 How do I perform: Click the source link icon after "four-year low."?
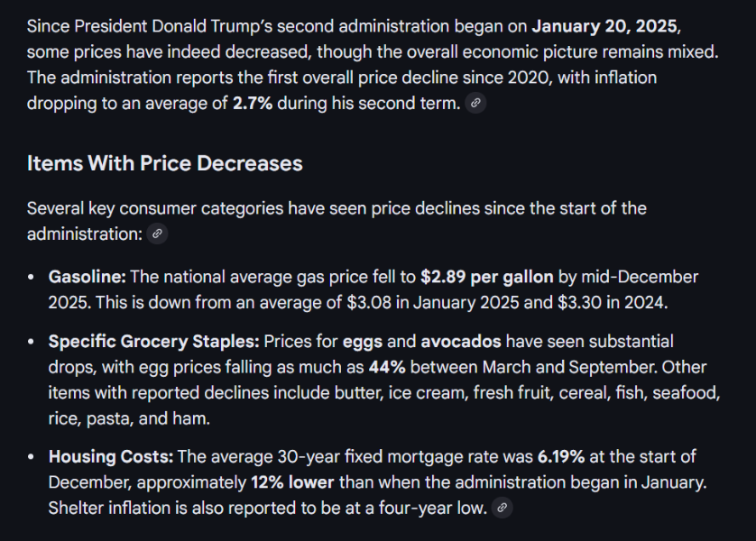[x=502, y=508]
